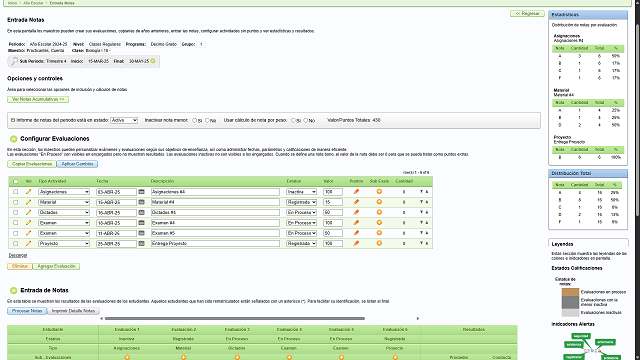Check the Asignaciones #4 row checkbox
640x360 pixels.
pyautogui.click(x=16, y=191)
